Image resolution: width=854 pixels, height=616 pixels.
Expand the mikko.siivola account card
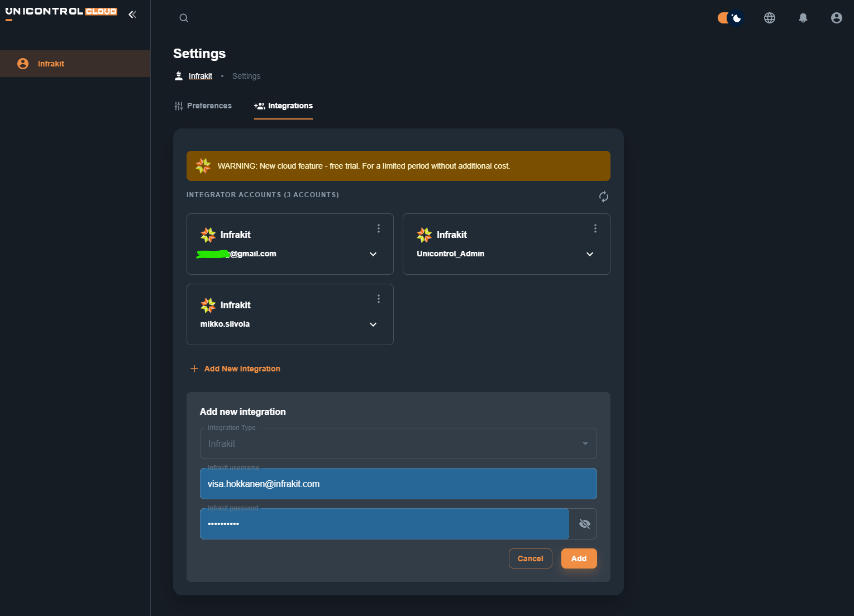pos(373,324)
